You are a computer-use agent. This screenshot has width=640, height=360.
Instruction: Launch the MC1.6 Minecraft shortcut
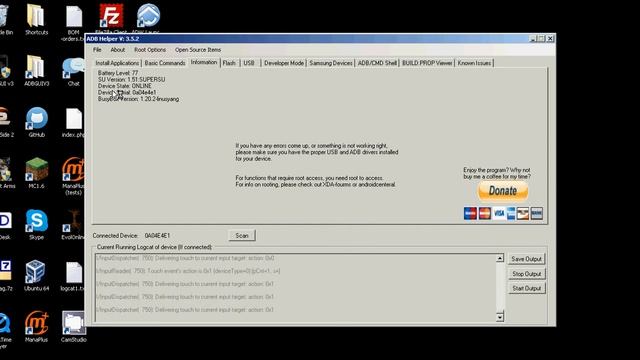point(36,173)
